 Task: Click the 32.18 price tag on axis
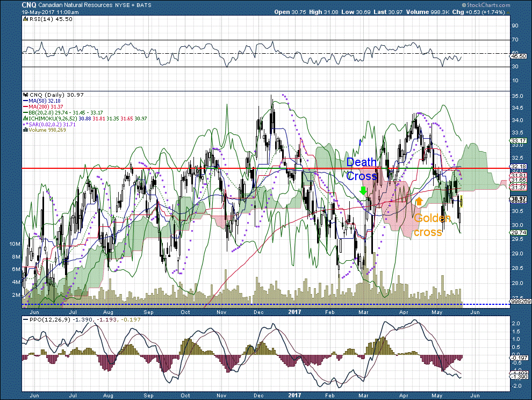[x=519, y=167]
